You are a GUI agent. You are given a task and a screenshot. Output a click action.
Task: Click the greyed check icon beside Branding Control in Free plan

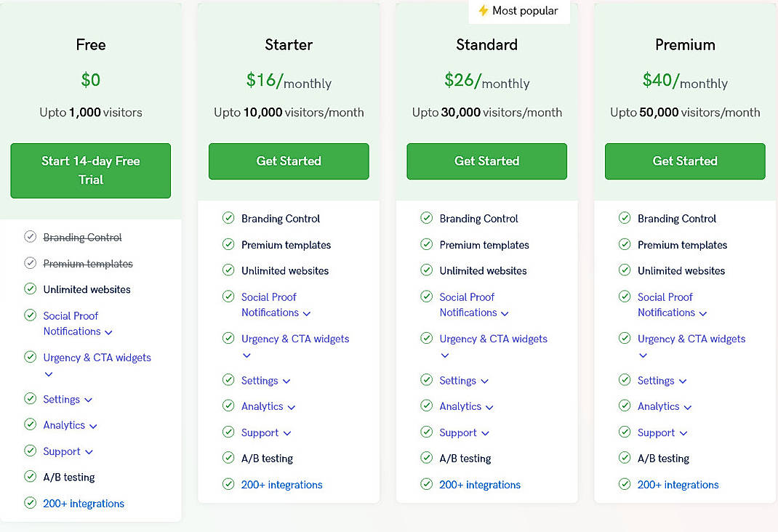[x=30, y=237]
